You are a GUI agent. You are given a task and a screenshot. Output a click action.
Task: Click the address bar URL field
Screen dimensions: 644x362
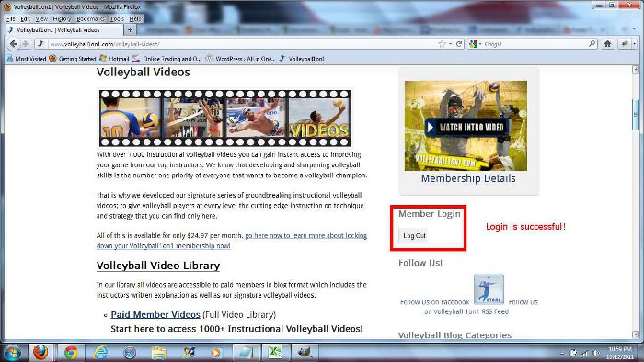click(x=242, y=44)
